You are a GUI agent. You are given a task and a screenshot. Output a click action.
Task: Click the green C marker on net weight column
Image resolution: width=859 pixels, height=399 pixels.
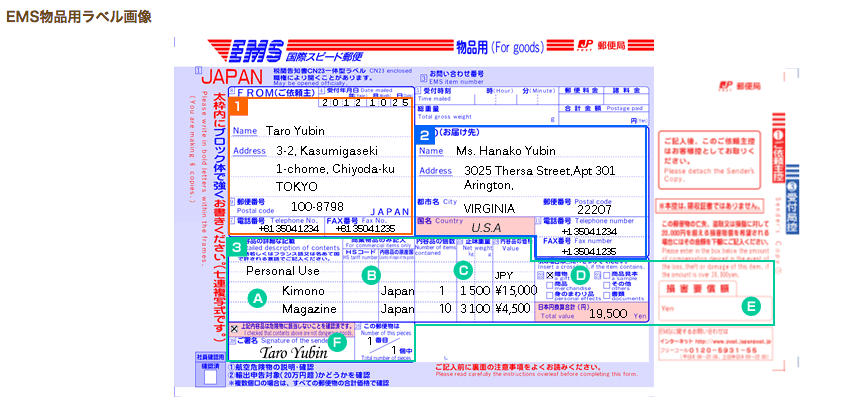463,269
